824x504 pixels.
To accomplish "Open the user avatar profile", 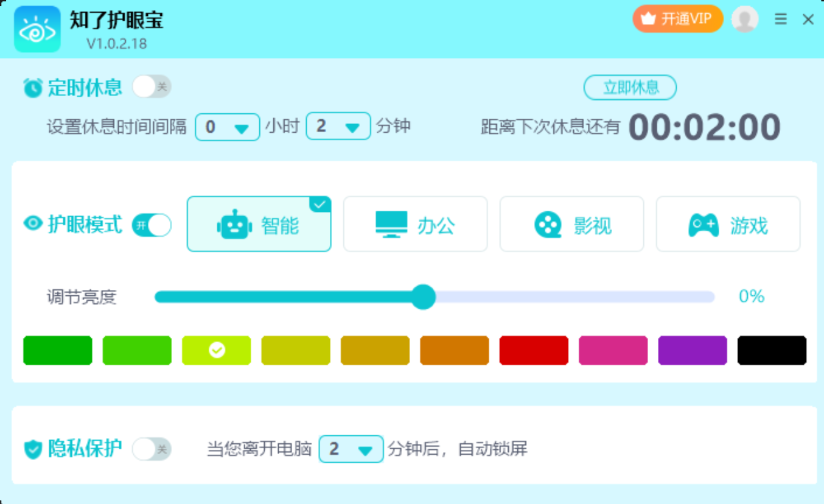I will 745,19.
